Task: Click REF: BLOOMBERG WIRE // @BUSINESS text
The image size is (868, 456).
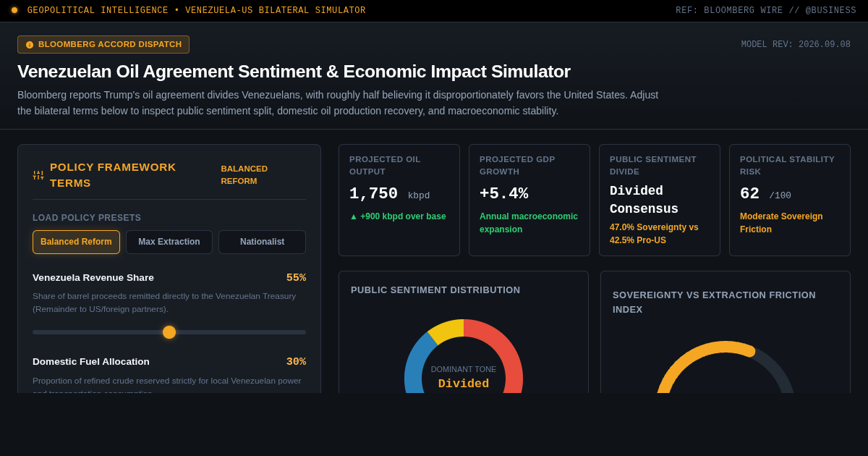Action: click(766, 11)
